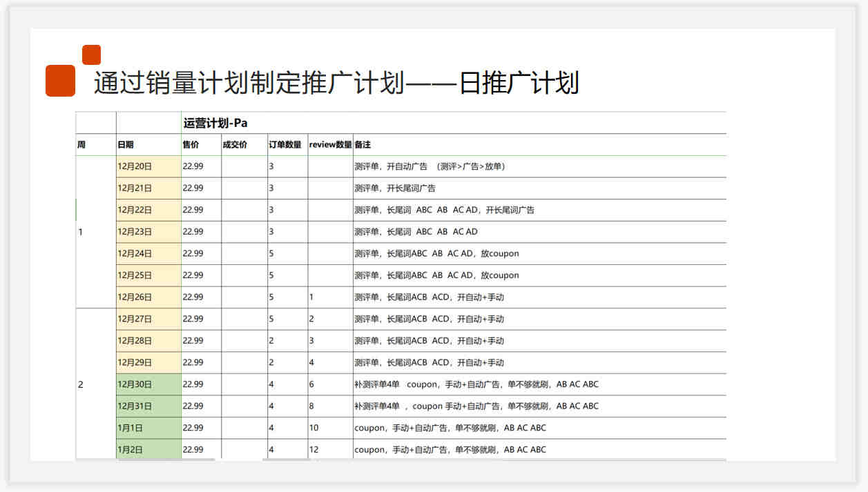Select order quantity 2 in the 12月28日 row
Screen dimensions: 868x492
[x=271, y=341]
